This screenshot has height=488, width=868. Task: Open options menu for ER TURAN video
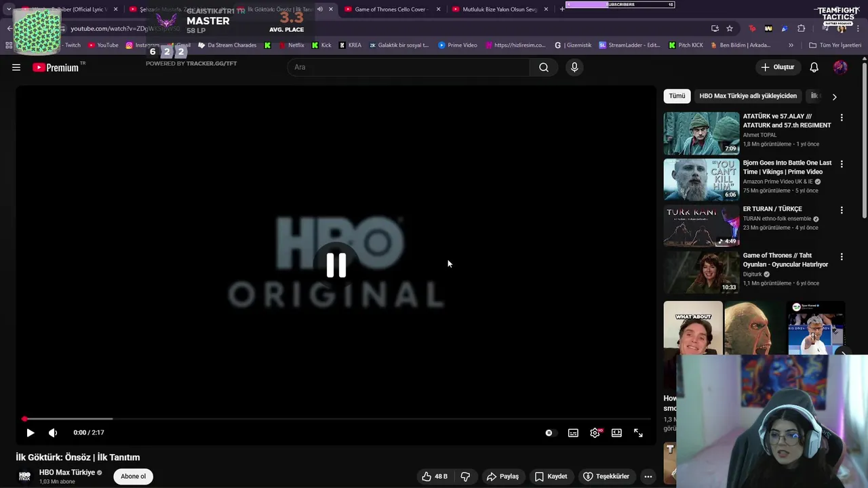click(x=842, y=211)
